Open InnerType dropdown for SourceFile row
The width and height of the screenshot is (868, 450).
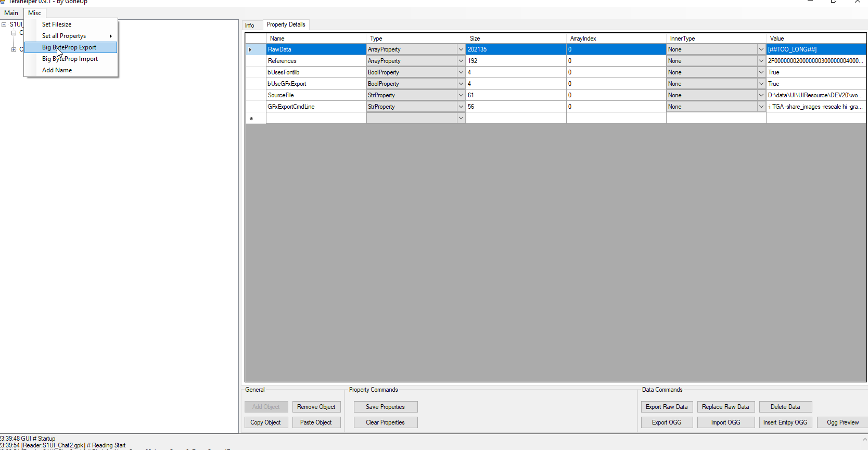(761, 95)
